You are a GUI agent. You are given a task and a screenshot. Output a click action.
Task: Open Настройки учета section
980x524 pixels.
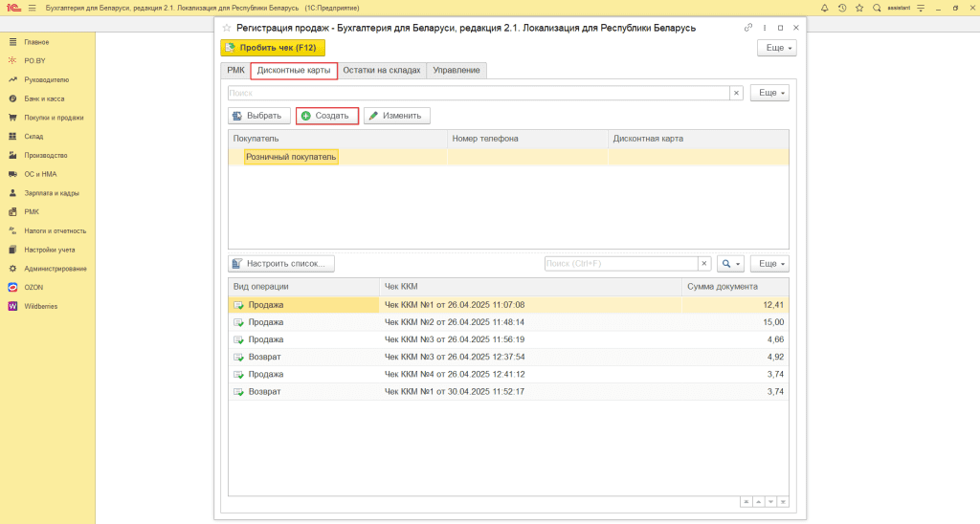tap(50, 250)
